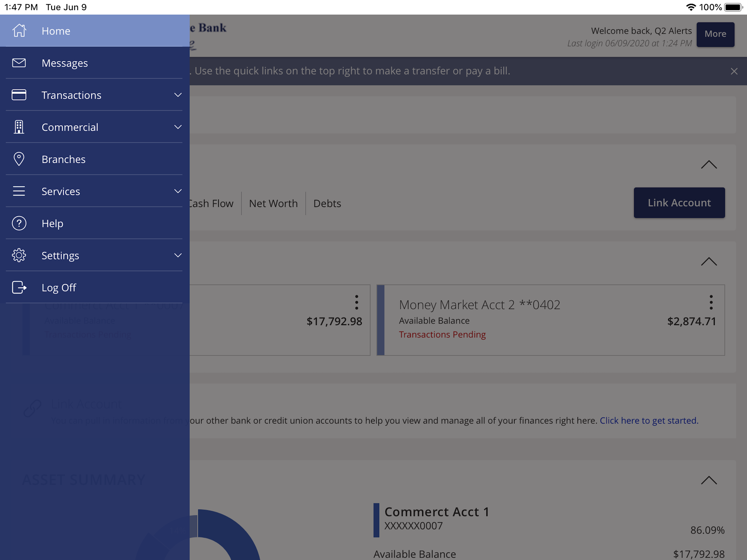
Task: Go to Home in side menu
Action: click(95, 31)
